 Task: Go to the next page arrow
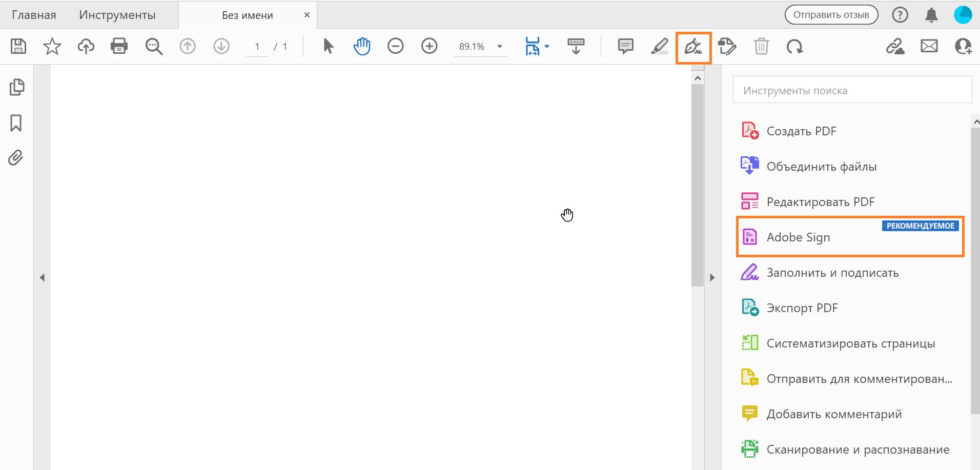221,46
